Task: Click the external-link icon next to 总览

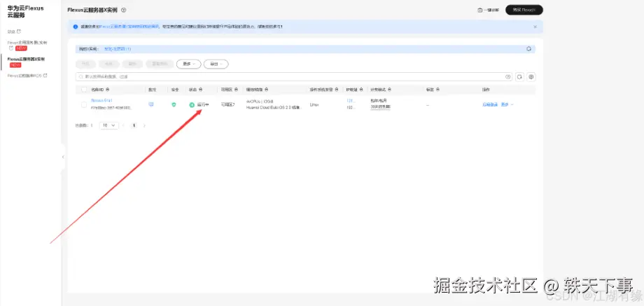Action: pos(19,32)
